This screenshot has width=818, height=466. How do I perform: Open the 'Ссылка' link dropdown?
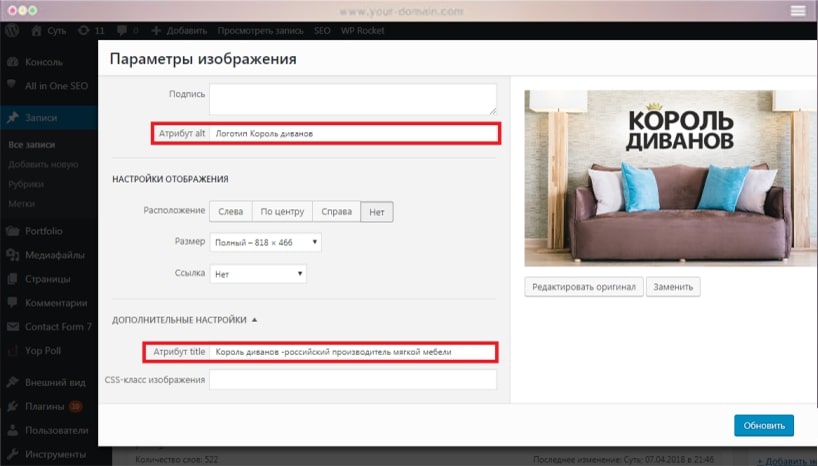coord(258,274)
